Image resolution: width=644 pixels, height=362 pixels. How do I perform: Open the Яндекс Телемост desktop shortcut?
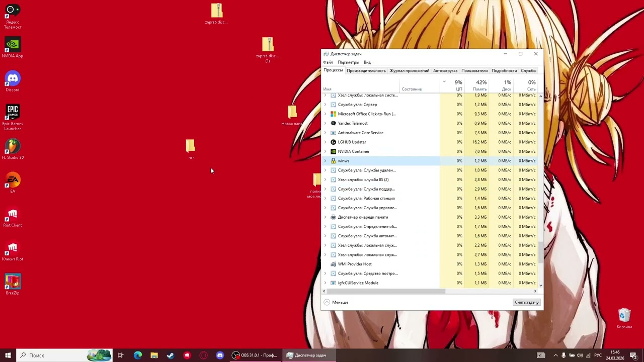(13, 17)
